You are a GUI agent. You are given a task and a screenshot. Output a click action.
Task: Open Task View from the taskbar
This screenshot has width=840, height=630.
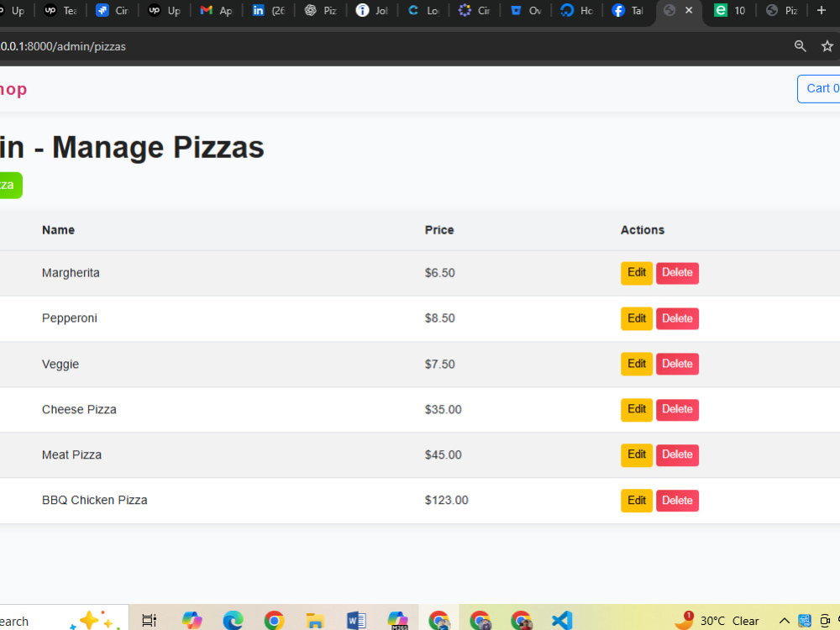[149, 621]
